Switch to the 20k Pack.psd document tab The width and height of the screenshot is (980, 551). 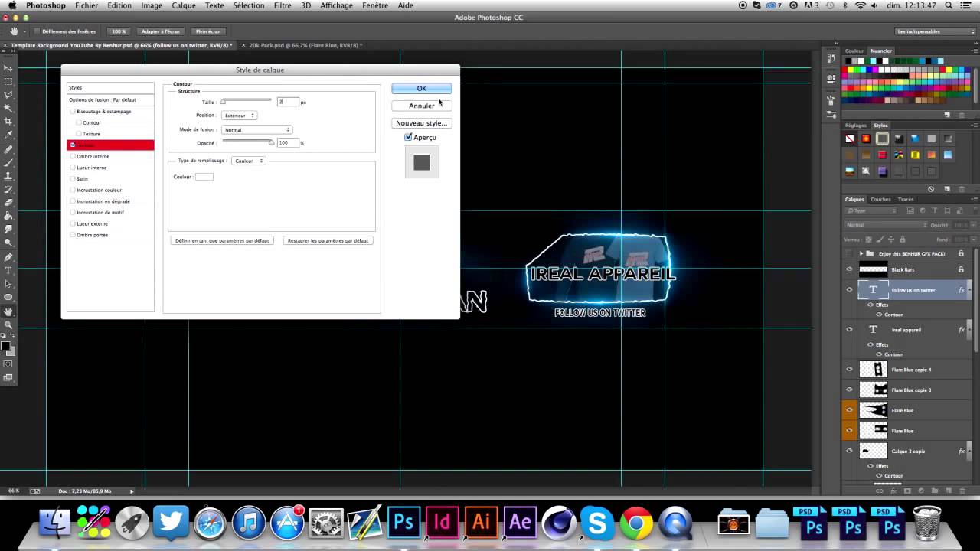[306, 45]
